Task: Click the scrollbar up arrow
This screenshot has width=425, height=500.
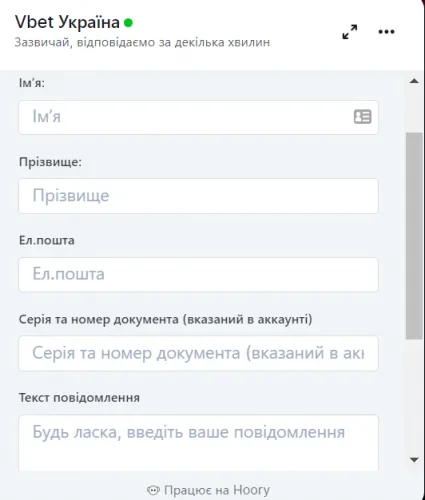Action: coord(414,81)
